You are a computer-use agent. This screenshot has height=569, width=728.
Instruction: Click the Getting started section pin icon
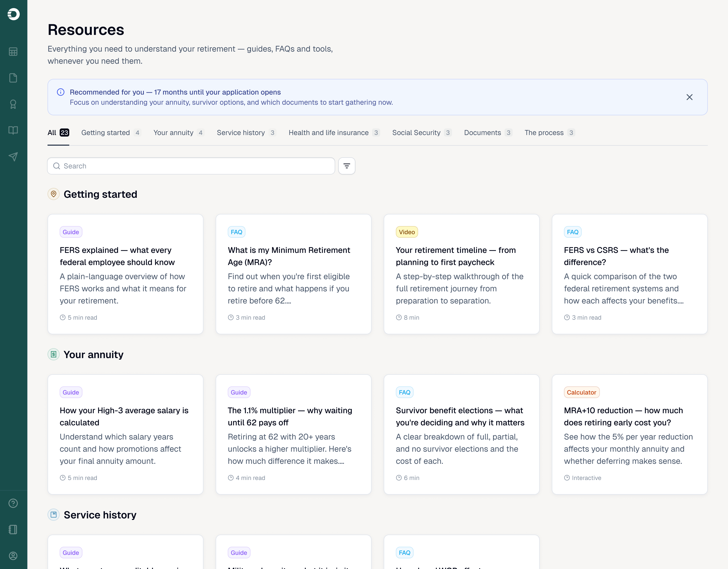tap(54, 194)
